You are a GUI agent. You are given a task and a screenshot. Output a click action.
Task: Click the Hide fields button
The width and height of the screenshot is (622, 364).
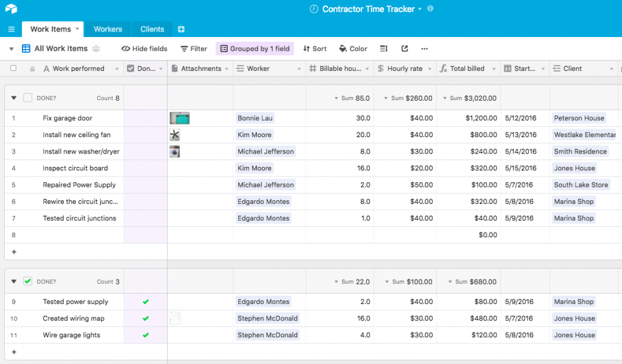[144, 49]
